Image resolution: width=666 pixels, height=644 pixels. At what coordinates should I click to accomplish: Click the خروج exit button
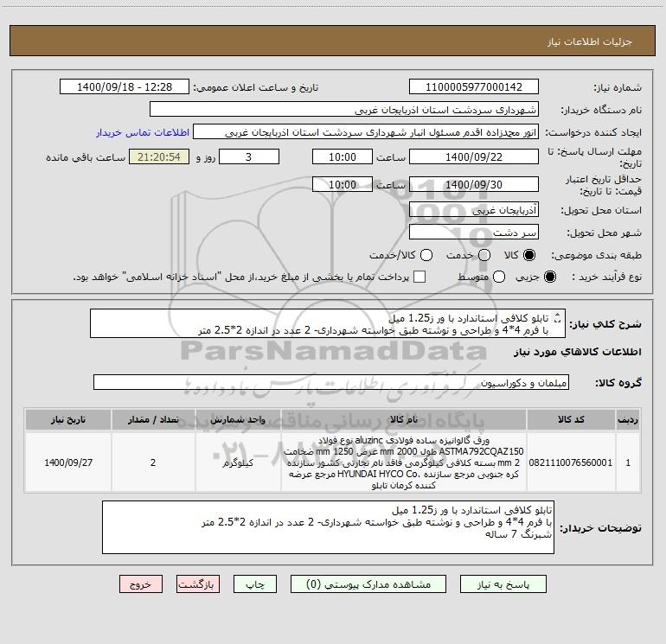pyautogui.click(x=141, y=584)
